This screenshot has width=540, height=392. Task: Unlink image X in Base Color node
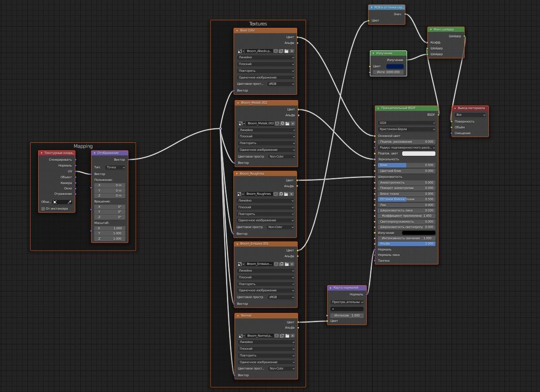[x=292, y=51]
